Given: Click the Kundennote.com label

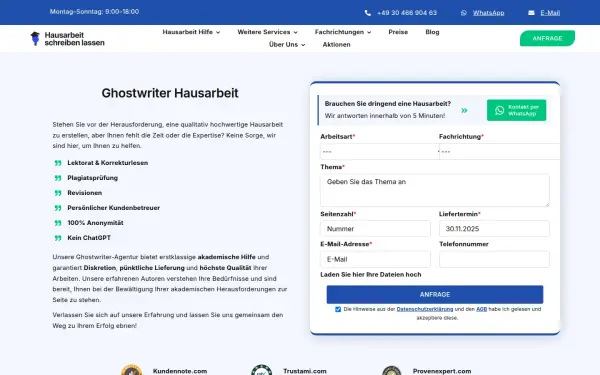Looking at the screenshot, I should (x=180, y=371).
